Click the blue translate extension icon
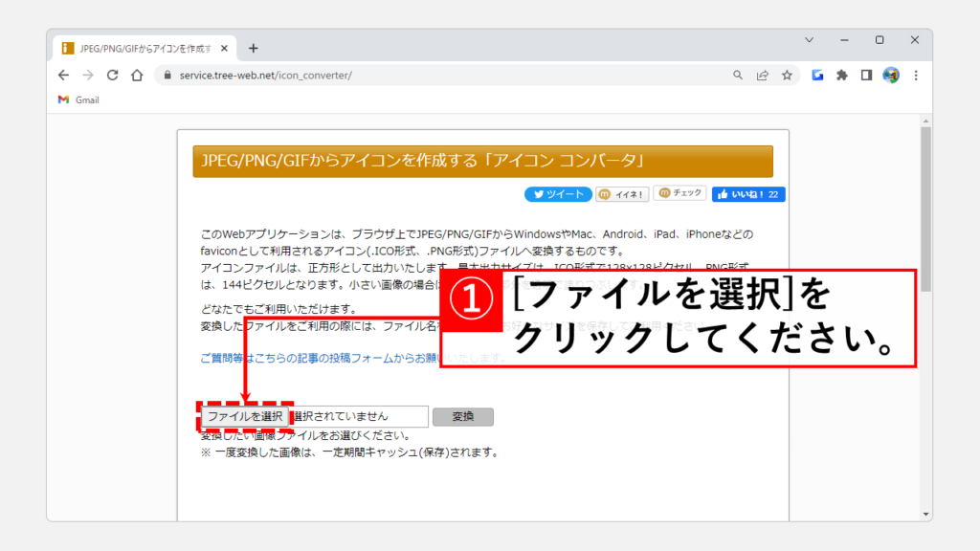The width and height of the screenshot is (980, 551). click(x=818, y=75)
